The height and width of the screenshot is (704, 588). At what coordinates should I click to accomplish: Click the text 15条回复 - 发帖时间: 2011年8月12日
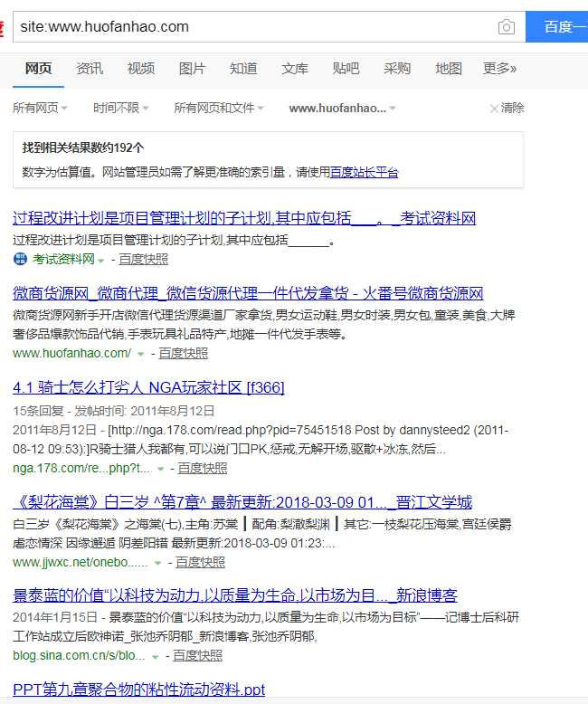(x=114, y=411)
